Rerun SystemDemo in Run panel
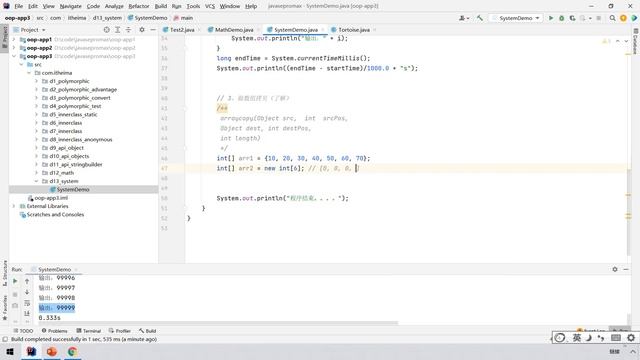The width and height of the screenshot is (640, 360). pos(15,281)
